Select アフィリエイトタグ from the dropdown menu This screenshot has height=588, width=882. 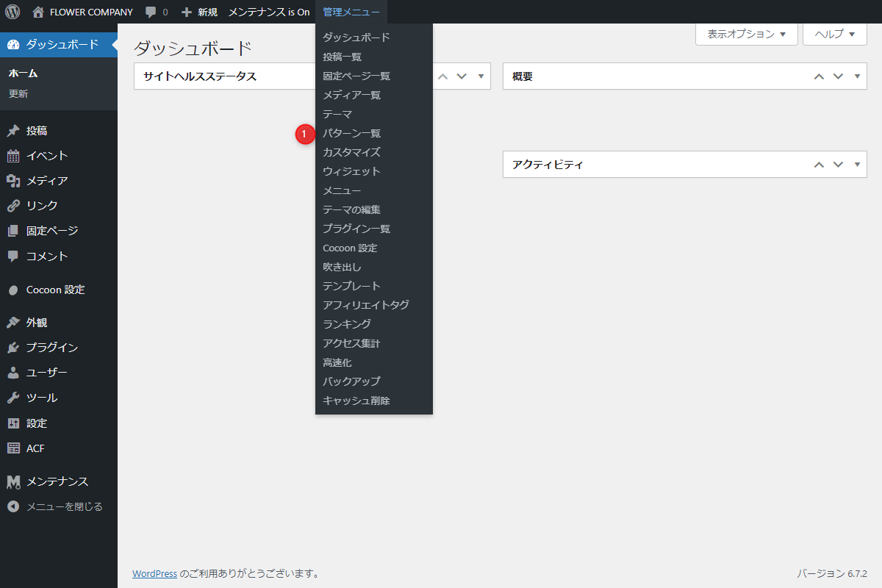coord(374,305)
